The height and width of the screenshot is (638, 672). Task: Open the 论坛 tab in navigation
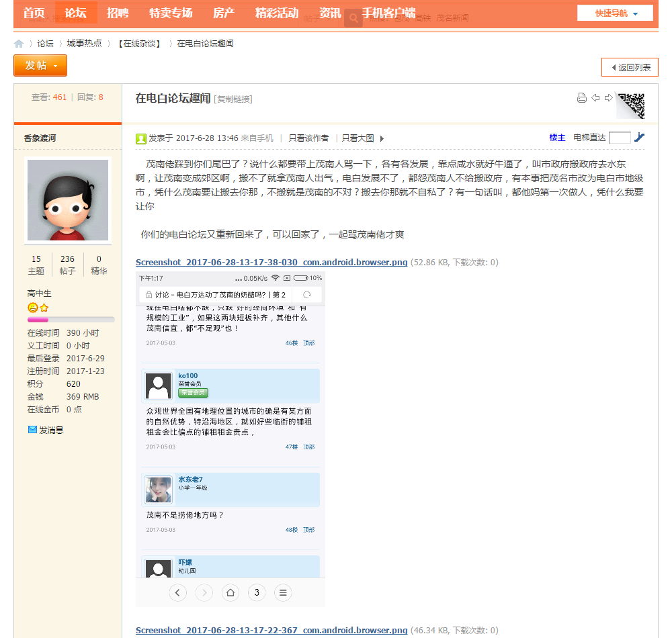(x=75, y=13)
